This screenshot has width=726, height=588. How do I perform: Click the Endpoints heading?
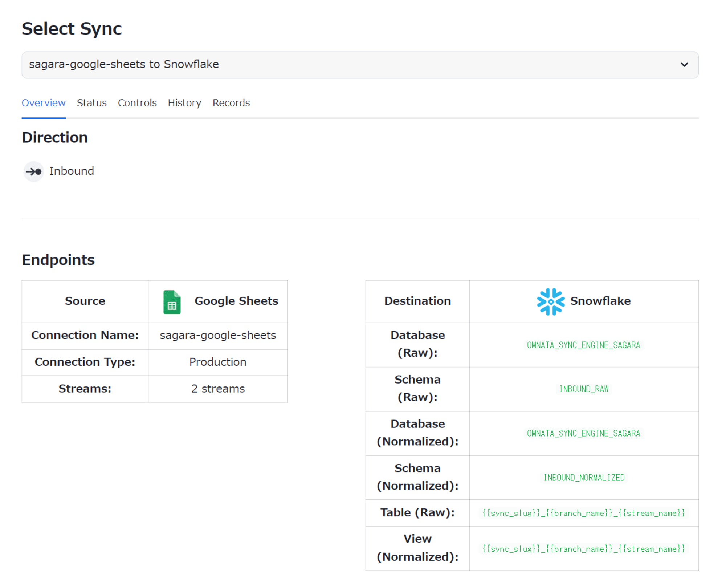click(x=58, y=260)
